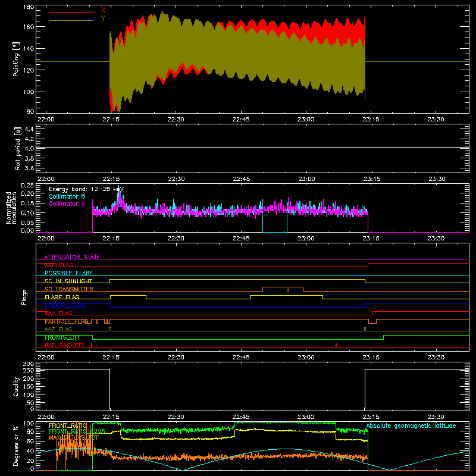The height and width of the screenshot is (476, 476).
Task: Select the olive 'Y' legend label
Action: coord(103,18)
